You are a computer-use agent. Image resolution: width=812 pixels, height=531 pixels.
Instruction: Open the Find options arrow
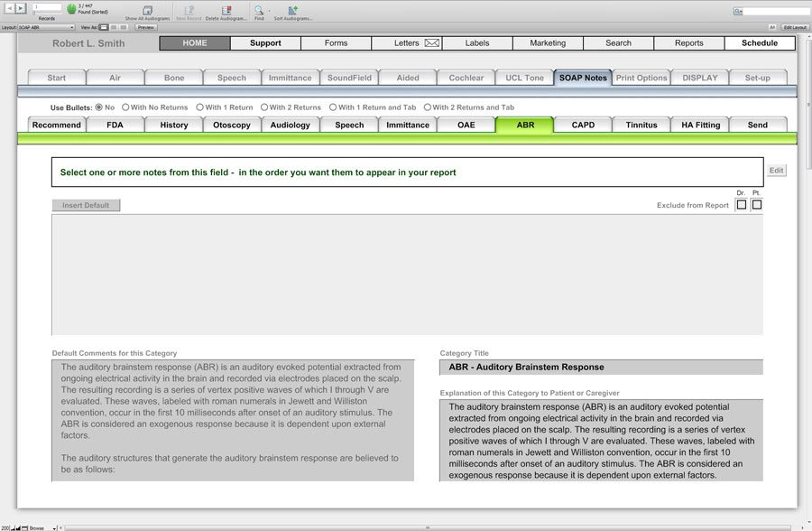269,10
